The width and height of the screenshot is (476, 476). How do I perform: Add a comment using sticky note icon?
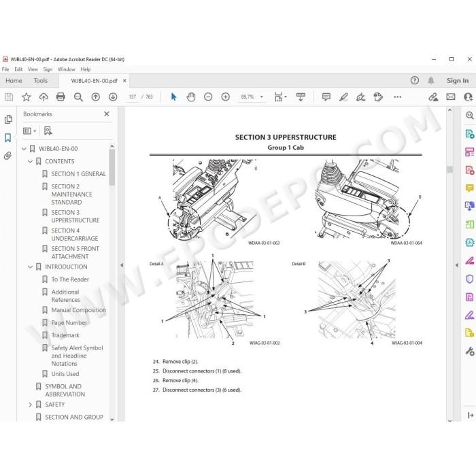tap(326, 97)
